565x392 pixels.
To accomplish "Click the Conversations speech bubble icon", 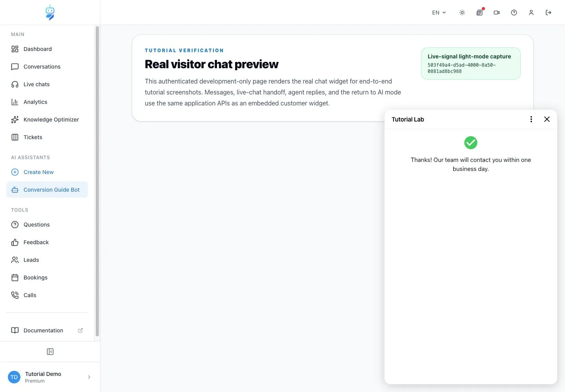I will [x=15, y=67].
